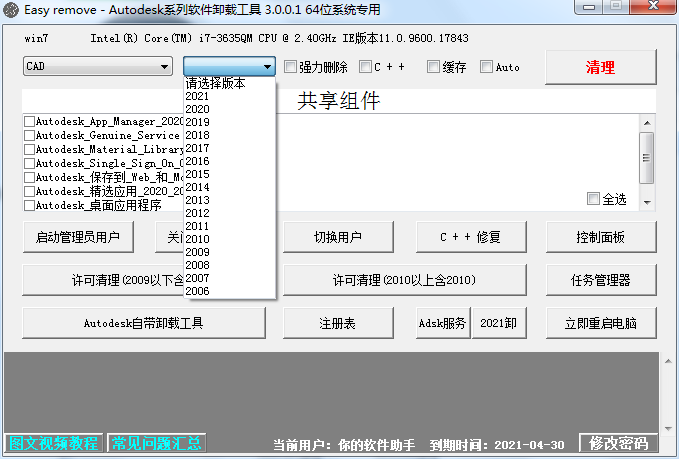Check Autodesk_App_Manager_2020 item
The image size is (679, 459).
(x=29, y=121)
